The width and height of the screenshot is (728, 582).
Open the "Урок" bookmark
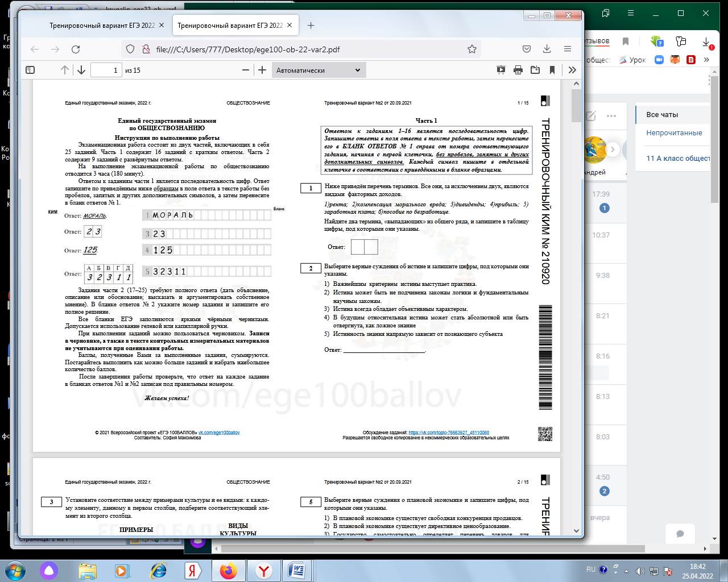point(632,60)
